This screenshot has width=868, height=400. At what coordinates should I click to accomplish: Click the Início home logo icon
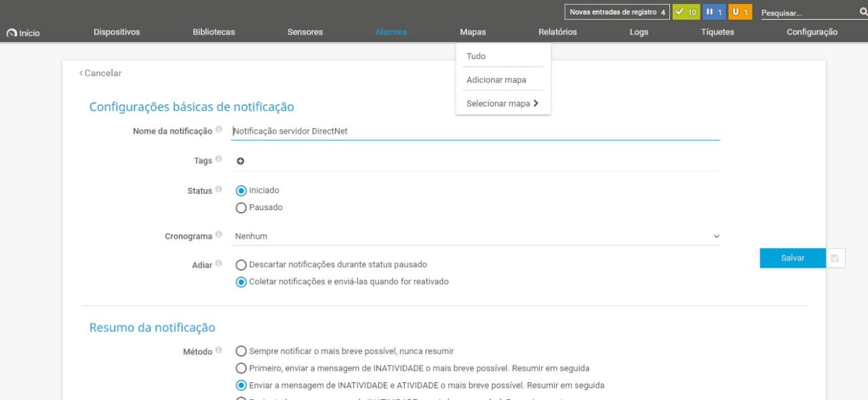[x=12, y=33]
